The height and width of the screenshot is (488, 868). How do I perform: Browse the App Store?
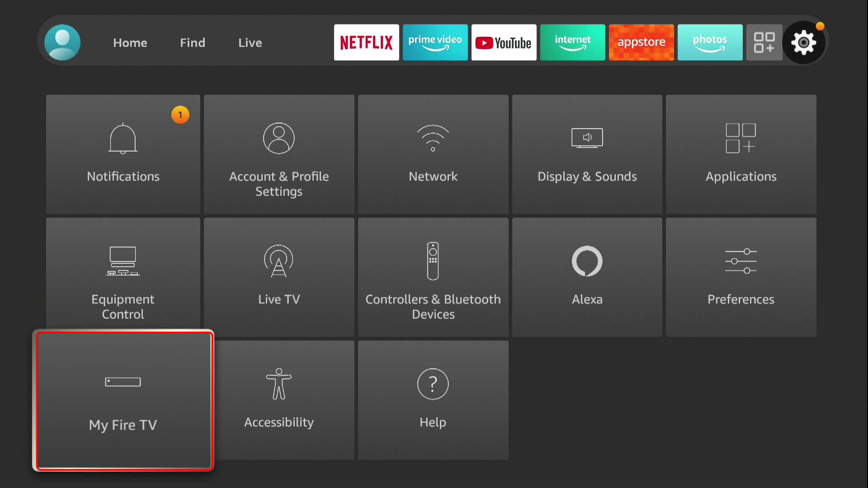click(x=642, y=42)
